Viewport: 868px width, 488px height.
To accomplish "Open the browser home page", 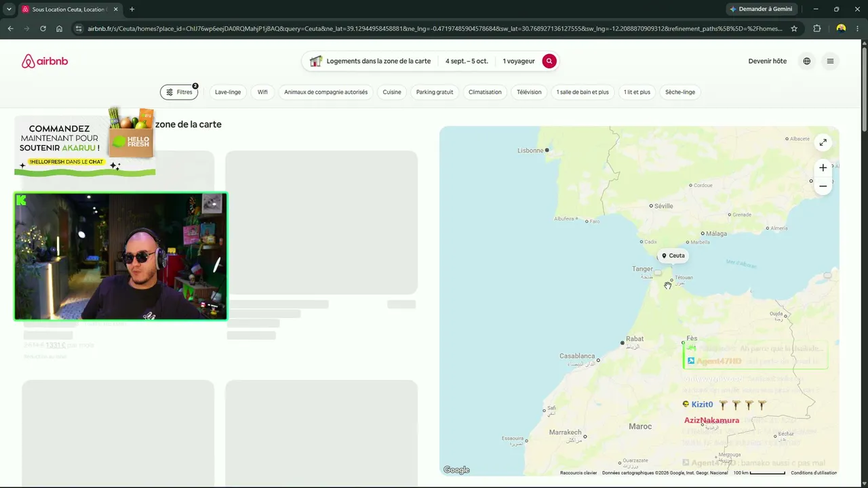I will 59,28.
